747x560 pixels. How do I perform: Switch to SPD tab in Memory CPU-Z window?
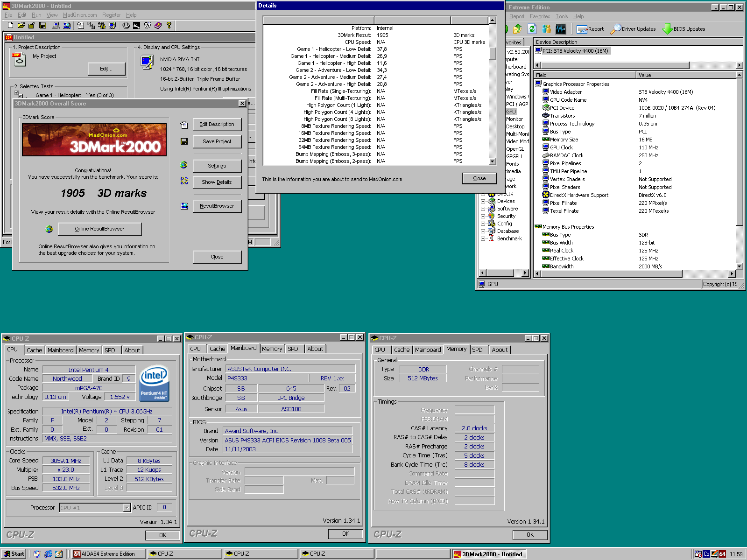477,350
